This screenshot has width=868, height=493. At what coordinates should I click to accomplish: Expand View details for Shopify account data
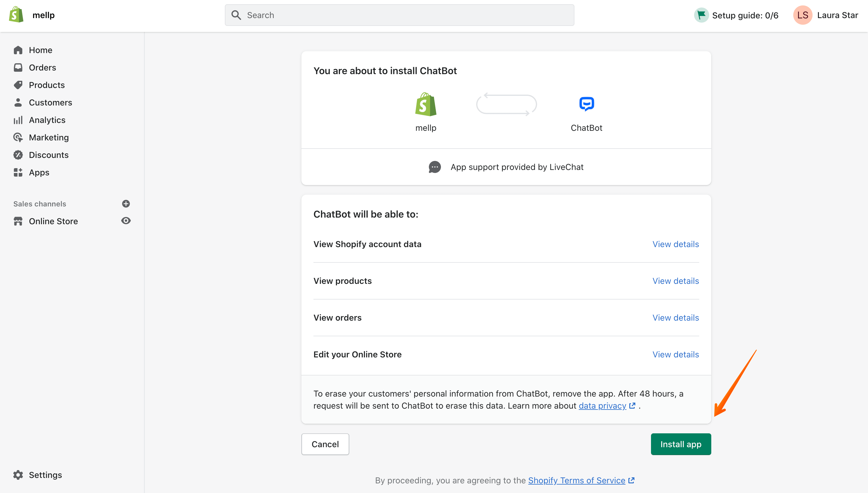click(x=675, y=244)
